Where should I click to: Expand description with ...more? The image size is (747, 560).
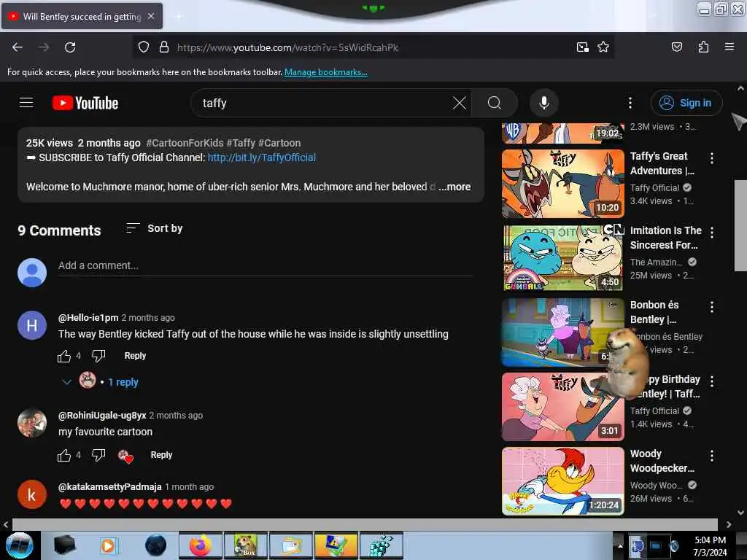[454, 187]
